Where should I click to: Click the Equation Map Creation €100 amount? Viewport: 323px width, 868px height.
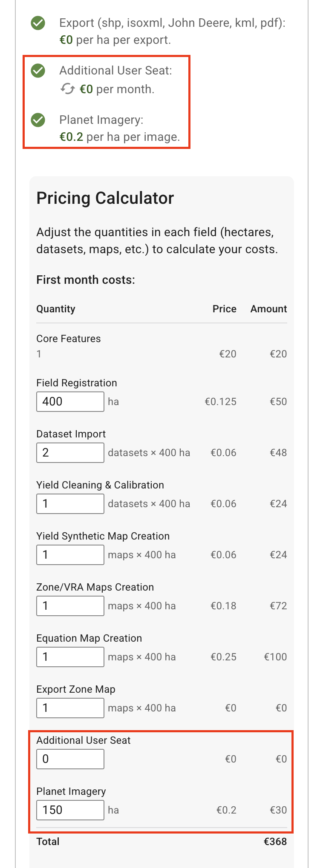[x=275, y=657]
